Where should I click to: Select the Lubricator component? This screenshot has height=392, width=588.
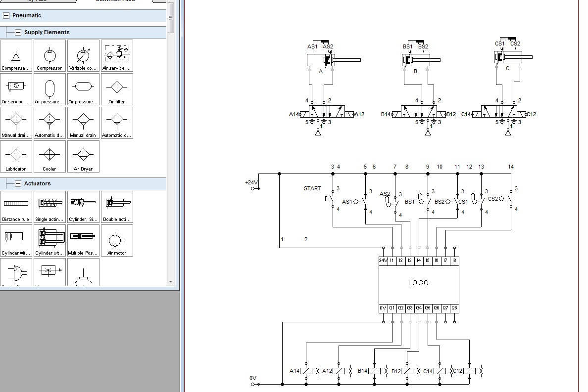pos(16,157)
